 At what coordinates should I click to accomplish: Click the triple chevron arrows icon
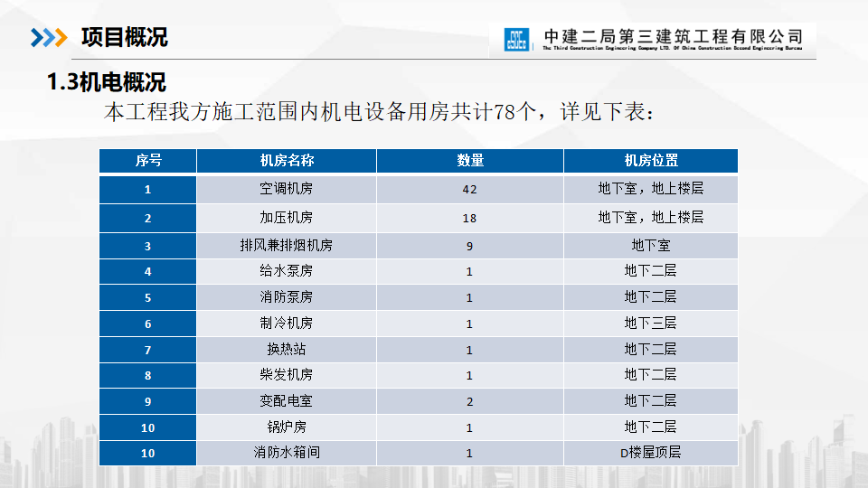[x=49, y=37]
